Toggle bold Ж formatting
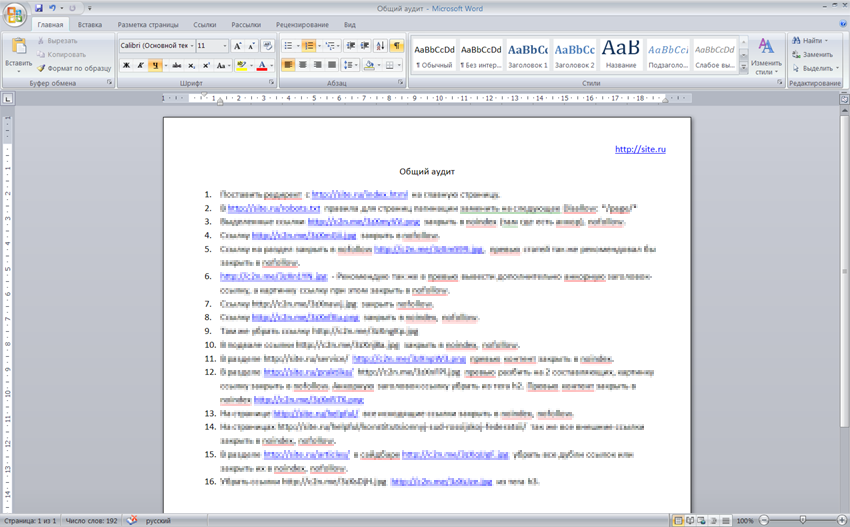The width and height of the screenshot is (850, 527). (126, 65)
